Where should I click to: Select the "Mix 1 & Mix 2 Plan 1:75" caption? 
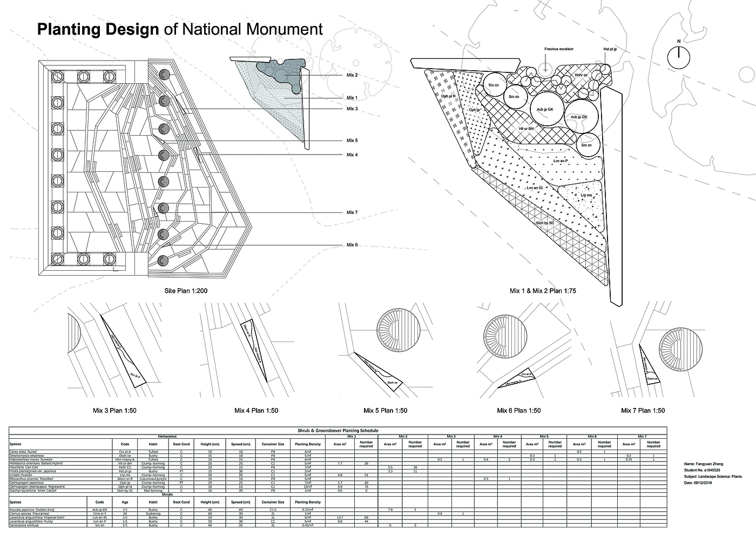[543, 291]
